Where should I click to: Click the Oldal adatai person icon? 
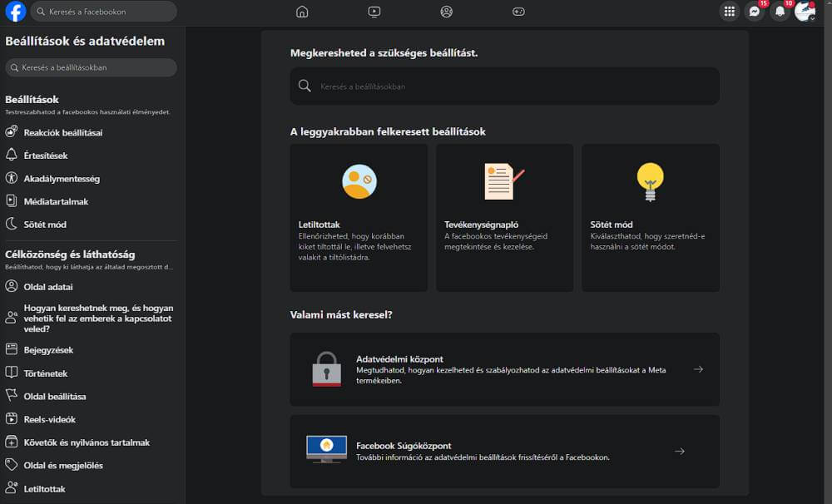(11, 286)
